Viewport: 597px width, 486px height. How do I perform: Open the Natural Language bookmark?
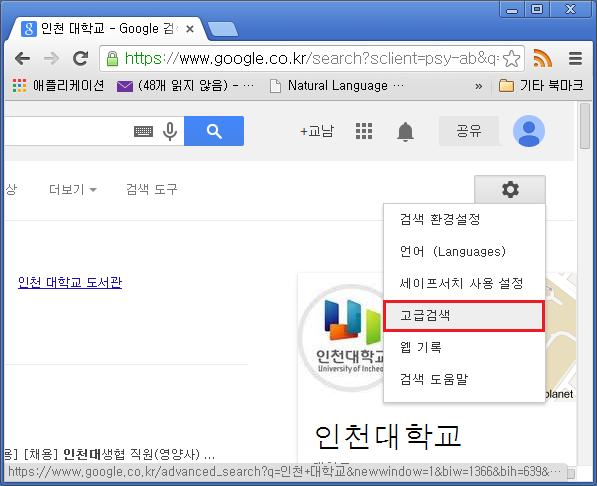click(x=337, y=86)
